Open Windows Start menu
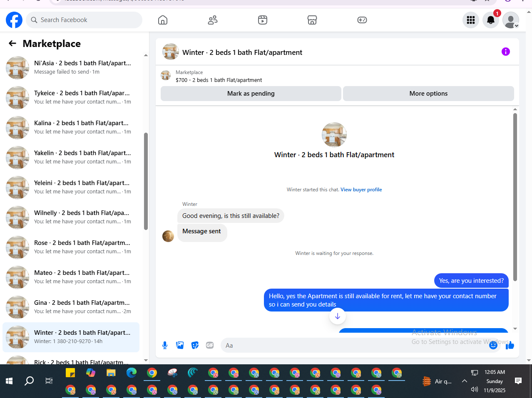This screenshot has height=398, width=532. (x=9, y=381)
